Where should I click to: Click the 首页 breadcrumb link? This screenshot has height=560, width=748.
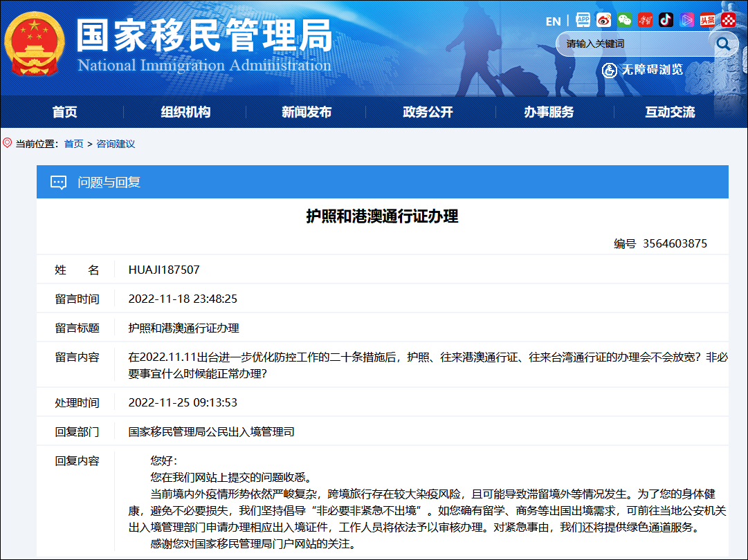tap(73, 144)
